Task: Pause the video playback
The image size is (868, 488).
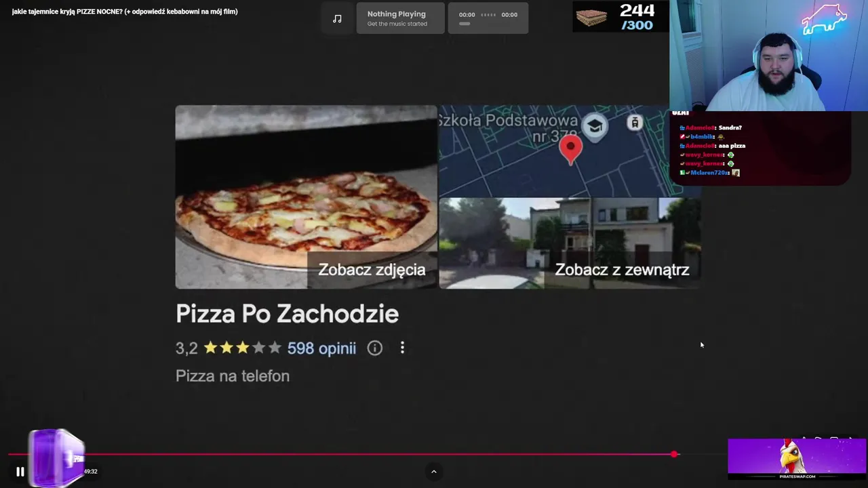Action: [20, 472]
